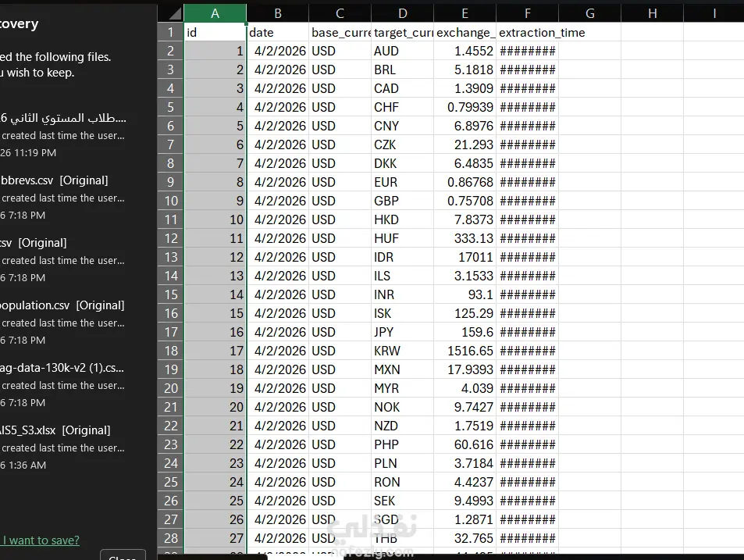Select the CNY currency cell
The width and height of the screenshot is (744, 560).
click(x=402, y=126)
